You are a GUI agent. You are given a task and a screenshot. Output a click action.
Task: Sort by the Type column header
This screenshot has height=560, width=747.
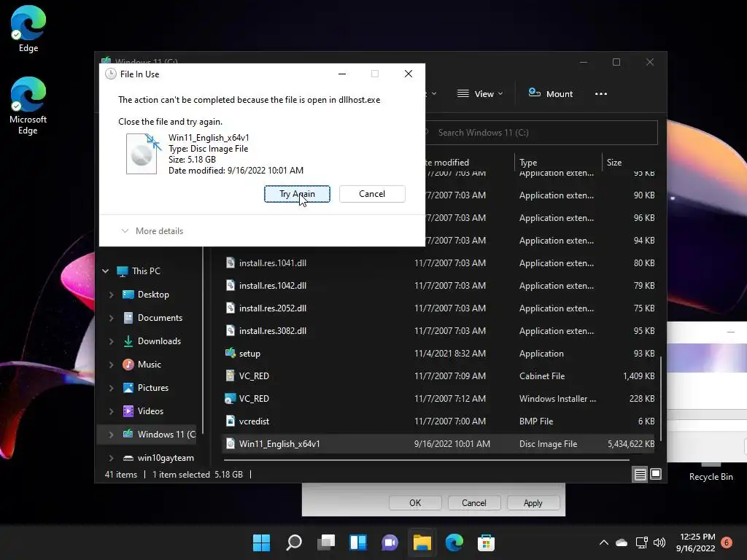point(528,163)
